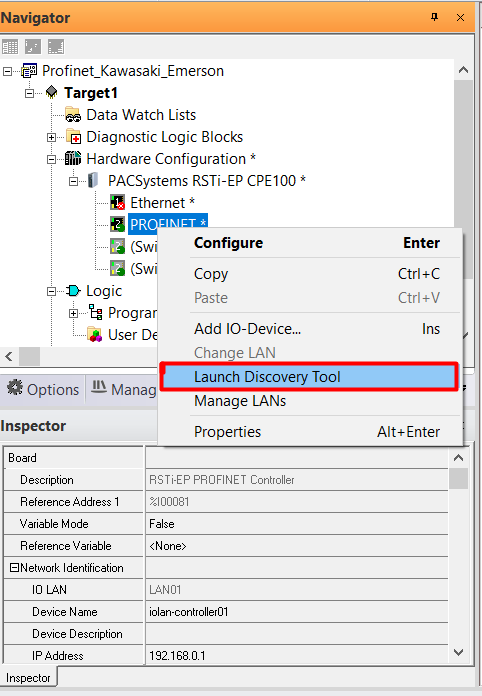Collapse the Profinet_Kawasaki_Emerson project root
This screenshot has height=696, width=482.
coord(8,71)
